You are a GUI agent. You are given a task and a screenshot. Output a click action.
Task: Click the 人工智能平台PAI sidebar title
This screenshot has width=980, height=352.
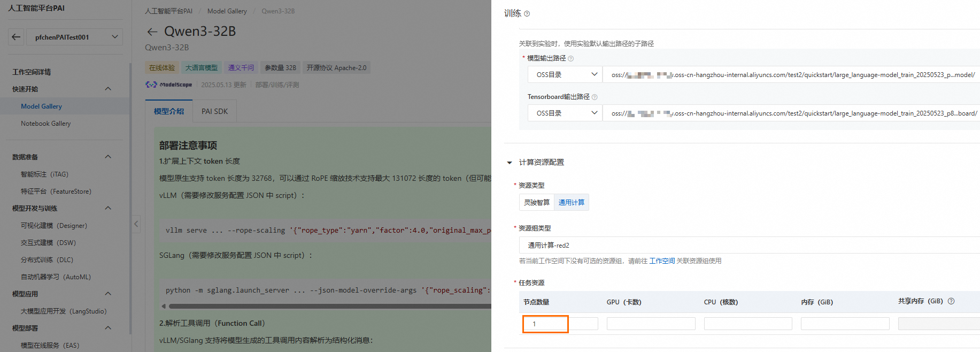(x=36, y=9)
